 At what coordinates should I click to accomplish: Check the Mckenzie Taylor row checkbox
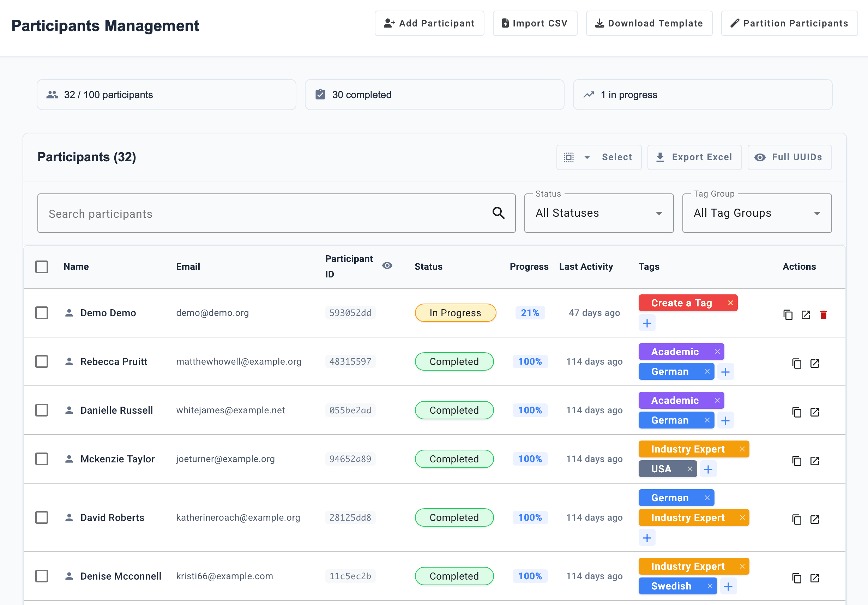point(42,459)
